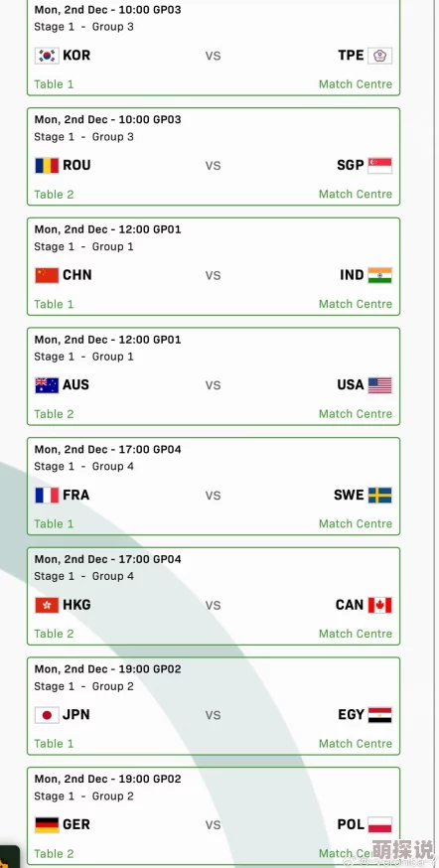Click the China flag icon
This screenshot has width=439, height=868.
click(47, 275)
